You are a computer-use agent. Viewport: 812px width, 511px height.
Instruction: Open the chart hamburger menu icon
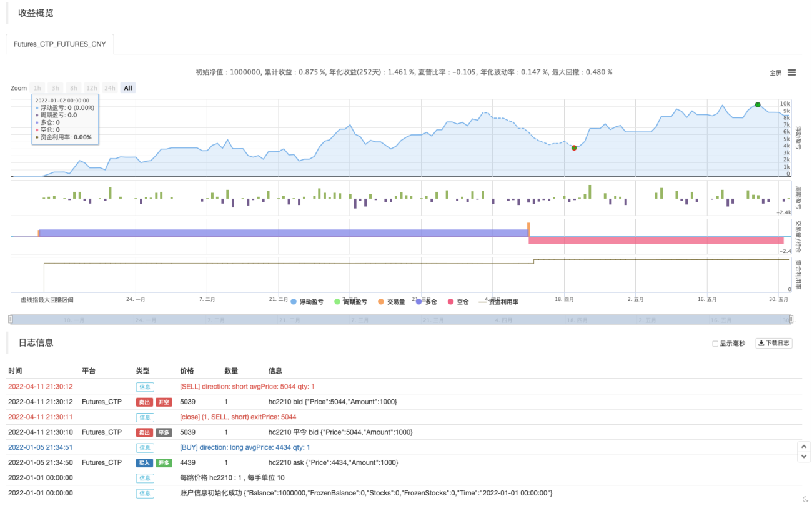point(791,72)
